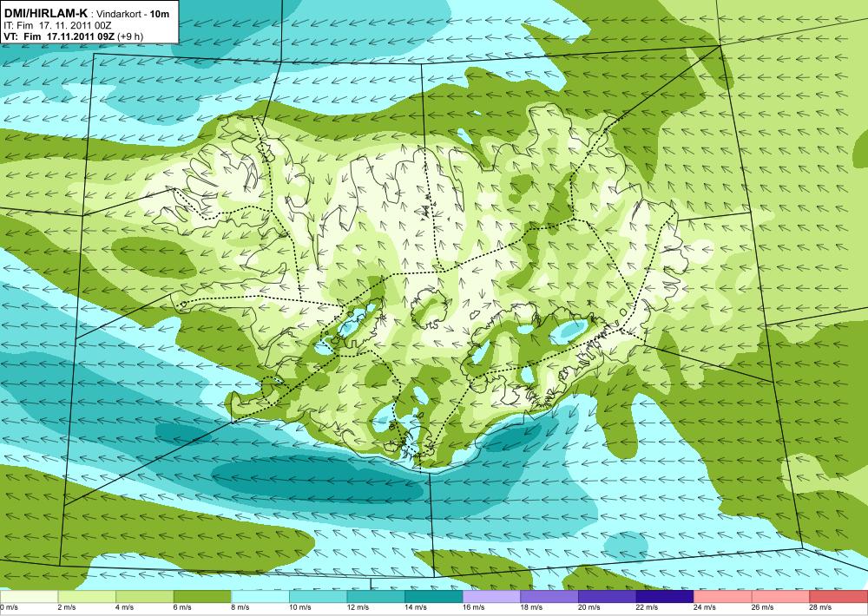Pick the medium green 4–6 m/s legend swatch

144,597
